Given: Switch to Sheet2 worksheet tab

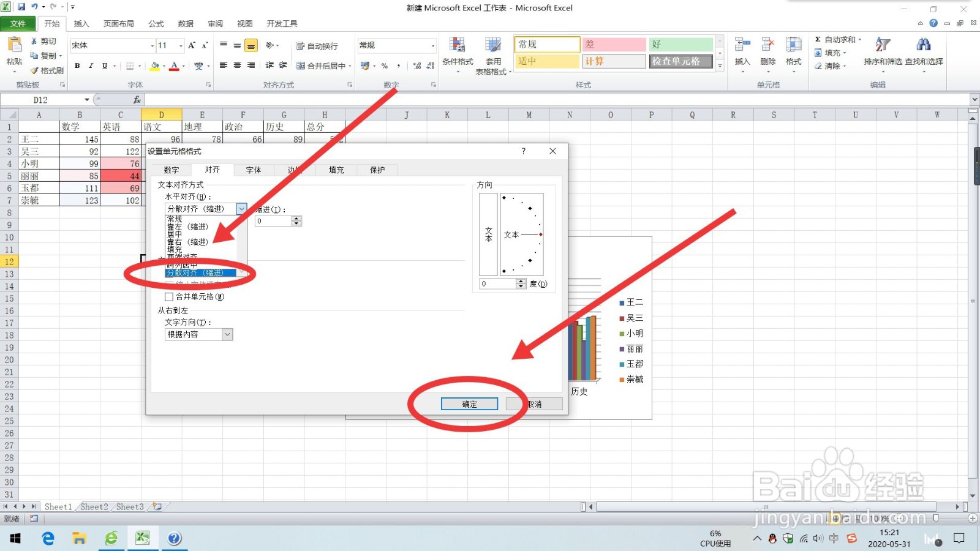Looking at the screenshot, I should tap(94, 507).
